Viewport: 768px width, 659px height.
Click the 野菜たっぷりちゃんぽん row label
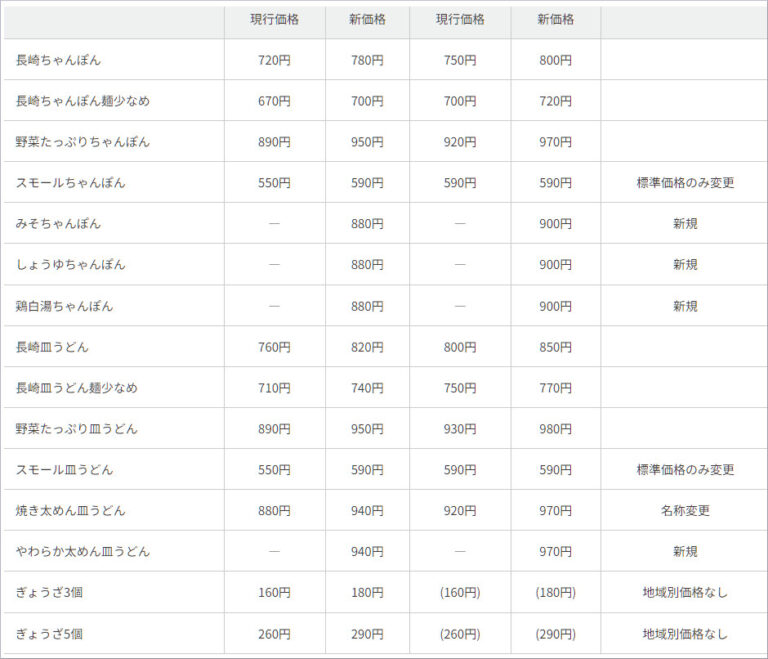tap(83, 142)
